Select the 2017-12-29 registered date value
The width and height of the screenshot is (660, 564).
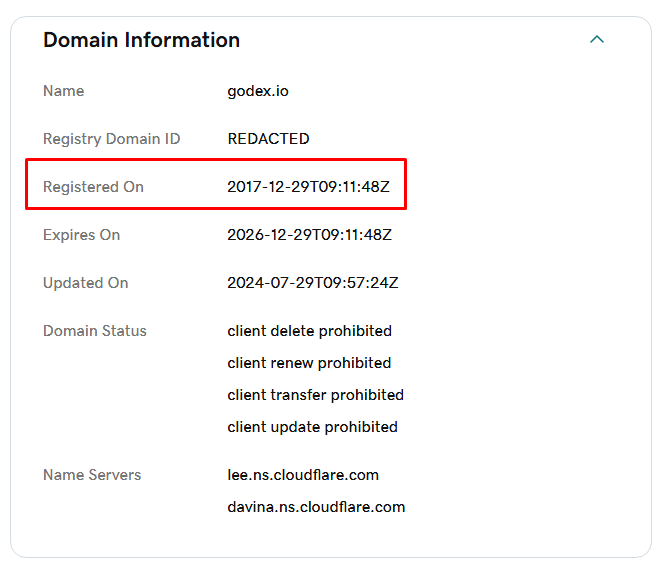pos(308,187)
